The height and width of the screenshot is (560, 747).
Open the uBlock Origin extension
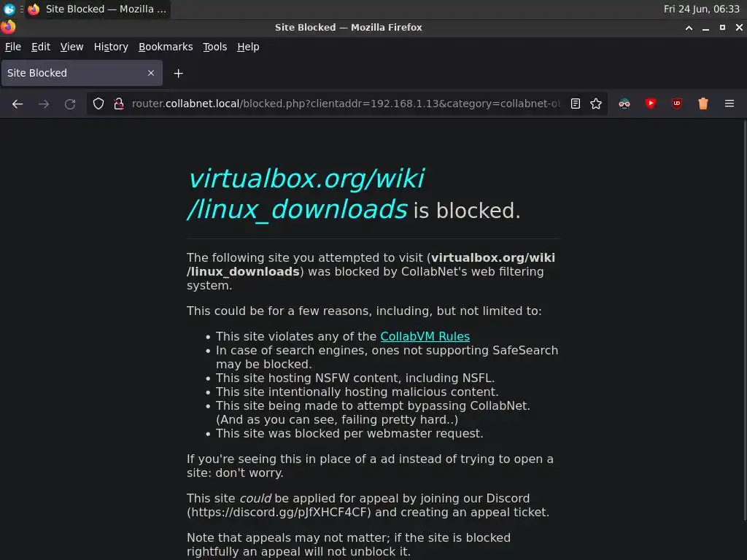(676, 104)
